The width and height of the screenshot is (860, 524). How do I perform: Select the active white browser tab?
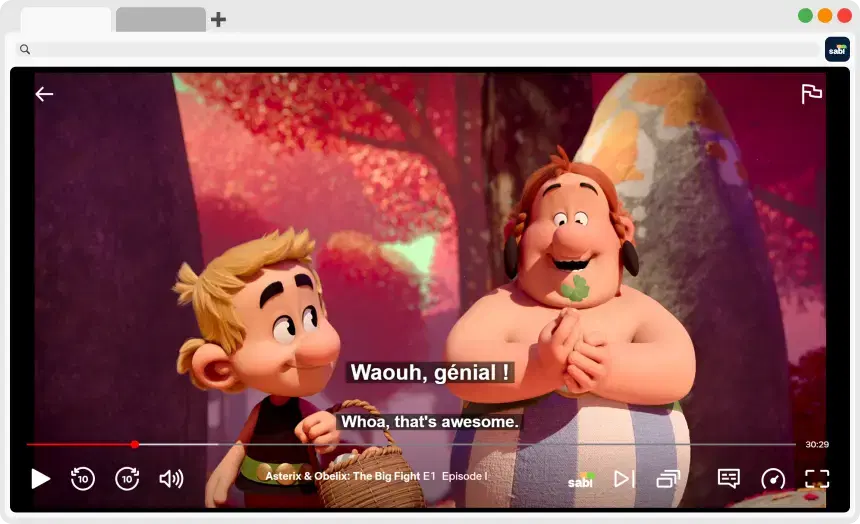click(66, 19)
